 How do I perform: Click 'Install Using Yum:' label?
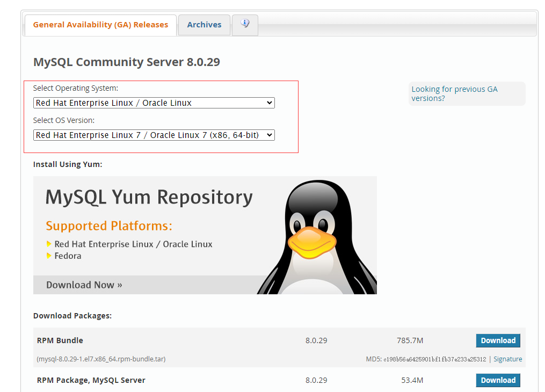click(68, 164)
